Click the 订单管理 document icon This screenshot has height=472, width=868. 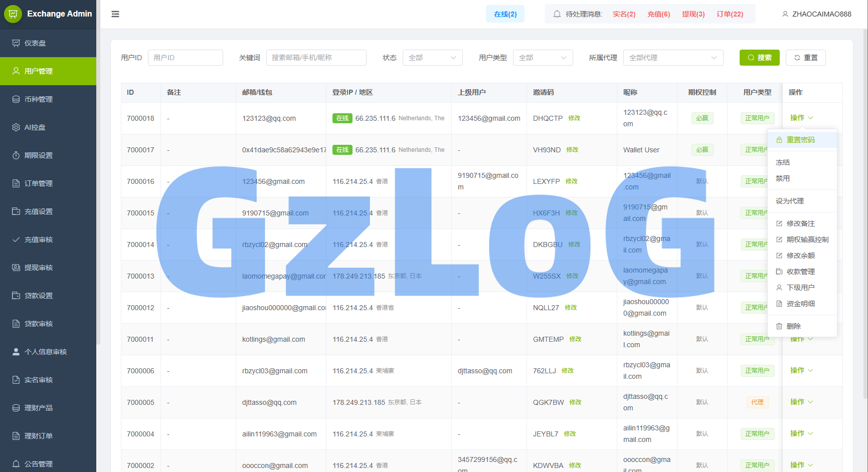coord(16,183)
